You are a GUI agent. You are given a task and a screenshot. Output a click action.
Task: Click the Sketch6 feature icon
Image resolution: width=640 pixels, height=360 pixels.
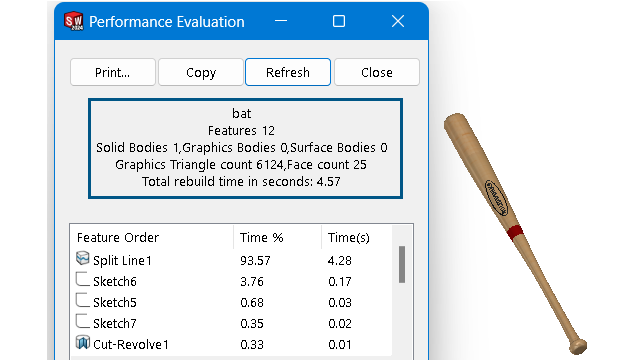coord(82,280)
